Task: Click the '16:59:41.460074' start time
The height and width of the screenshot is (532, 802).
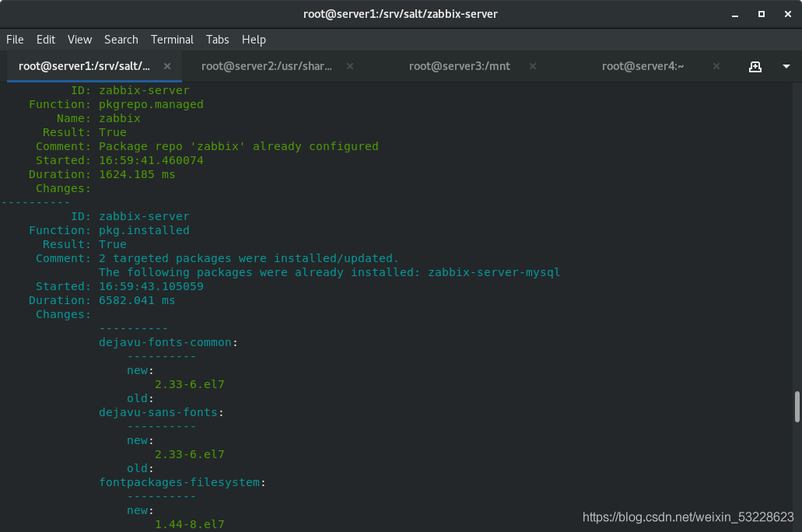Action: (151, 160)
